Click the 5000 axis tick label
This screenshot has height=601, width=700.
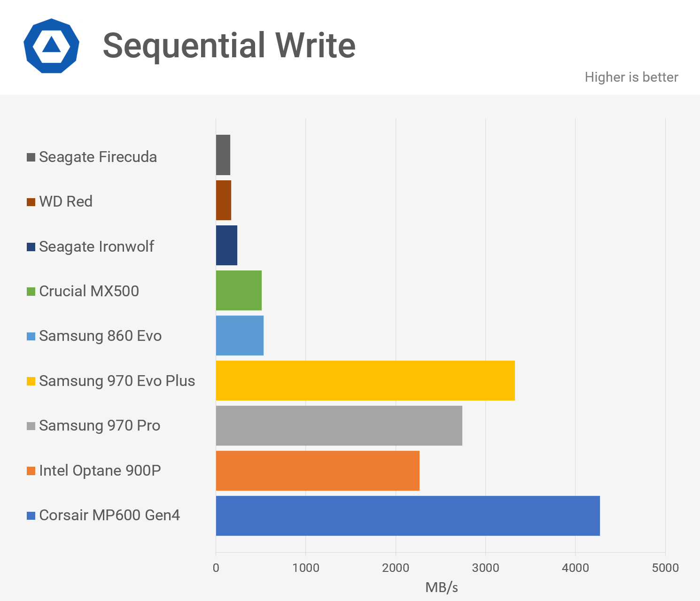click(665, 568)
